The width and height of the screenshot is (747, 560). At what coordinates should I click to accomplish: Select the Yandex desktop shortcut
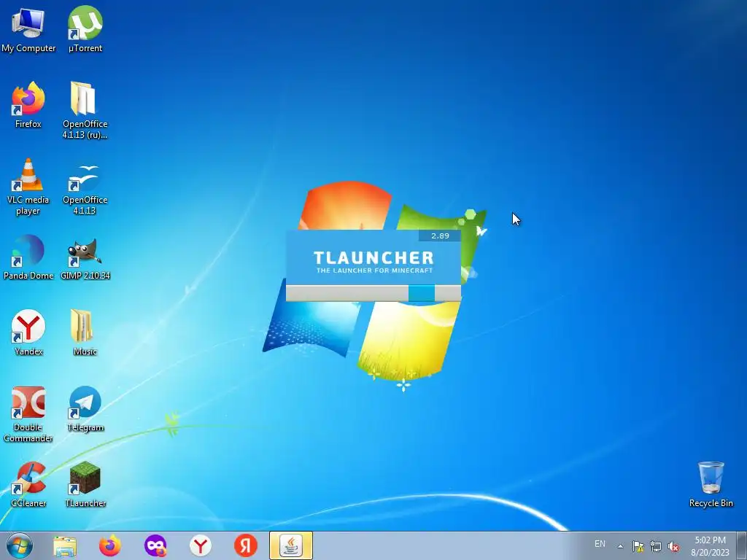point(28,332)
